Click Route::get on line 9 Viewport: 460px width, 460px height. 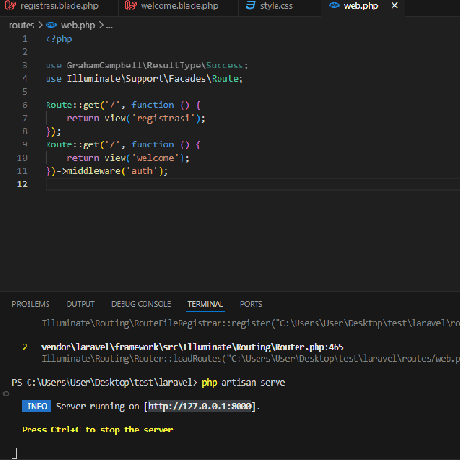pos(73,145)
